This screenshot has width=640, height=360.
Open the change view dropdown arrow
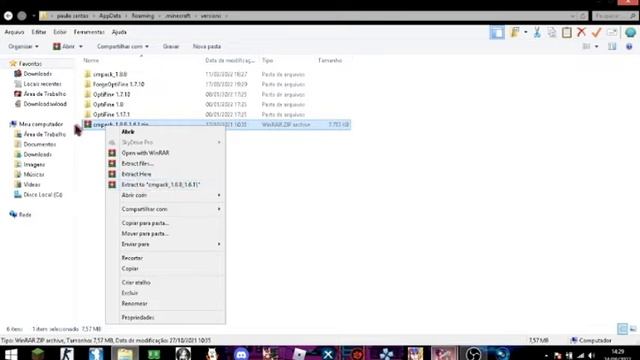(x=597, y=47)
